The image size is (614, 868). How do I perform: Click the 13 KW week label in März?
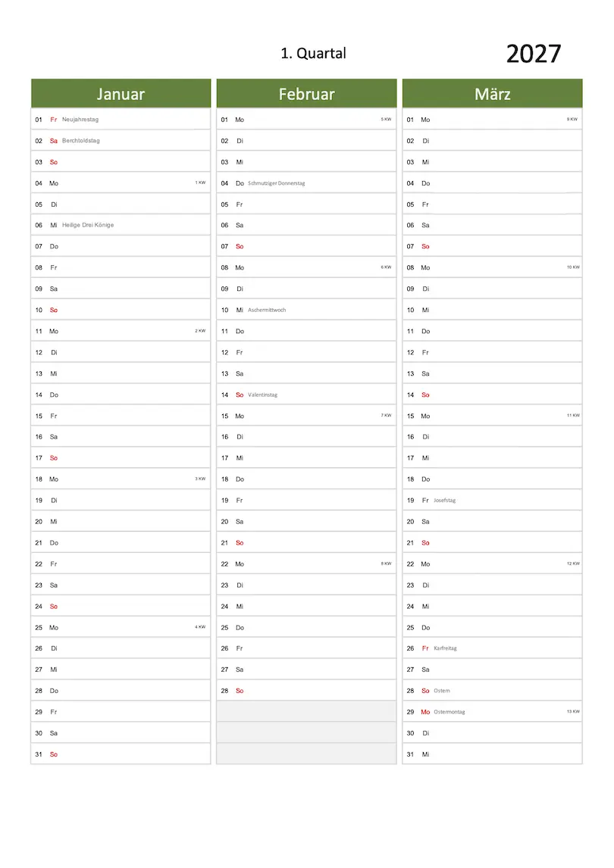[x=573, y=711]
